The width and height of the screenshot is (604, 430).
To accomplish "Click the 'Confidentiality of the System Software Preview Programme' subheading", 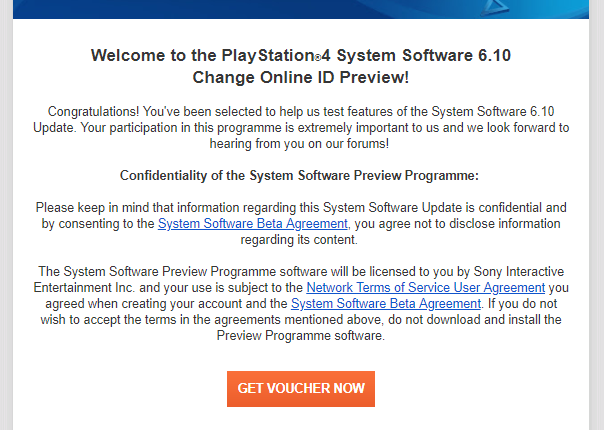I will click(x=300, y=176).
